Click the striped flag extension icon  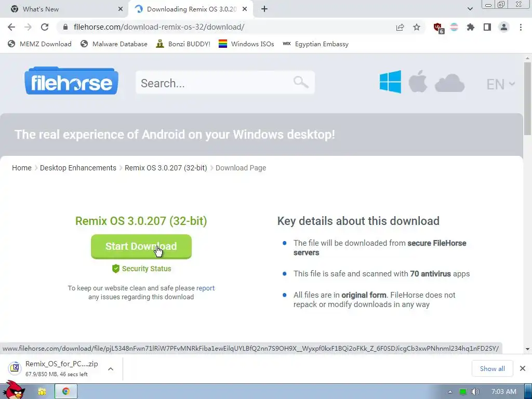[x=454, y=27]
